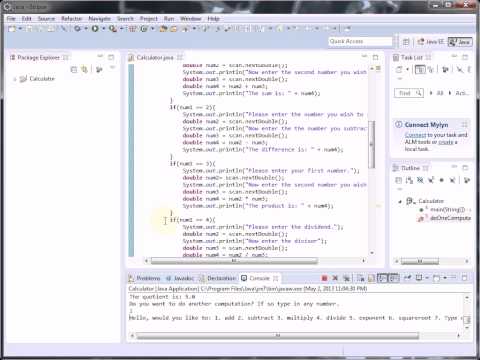The image size is (480, 360).
Task: Minimize the Task List view
Action: (454, 57)
